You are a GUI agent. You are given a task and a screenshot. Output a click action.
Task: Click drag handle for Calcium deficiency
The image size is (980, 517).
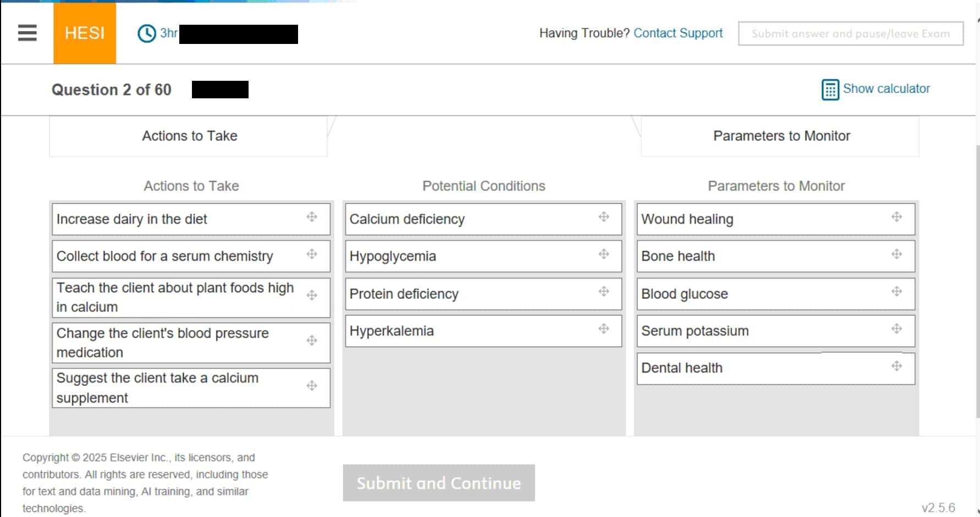[x=604, y=217]
